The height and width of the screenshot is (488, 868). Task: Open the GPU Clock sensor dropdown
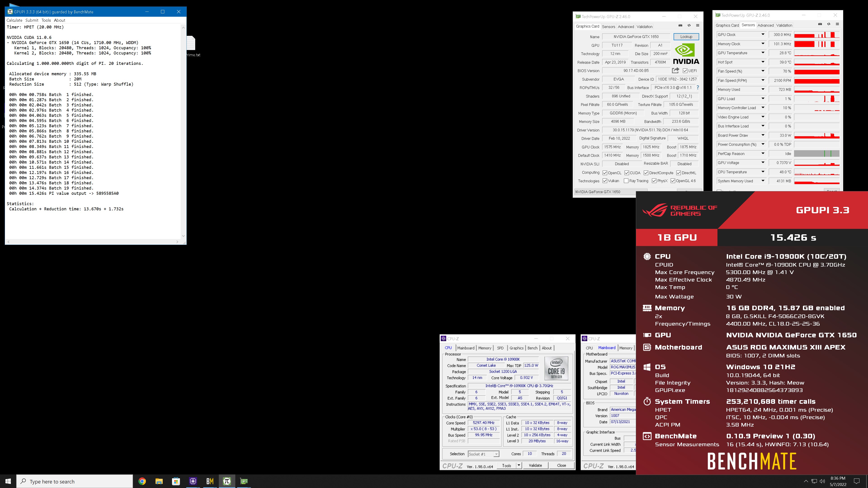[763, 34]
